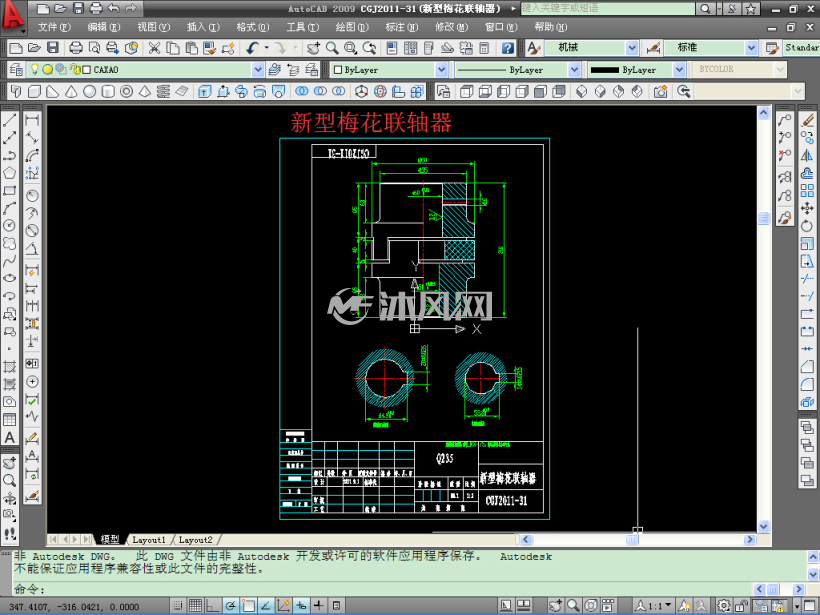820x615 pixels.
Task: Select the Mirror modify tool
Action: pos(807,155)
